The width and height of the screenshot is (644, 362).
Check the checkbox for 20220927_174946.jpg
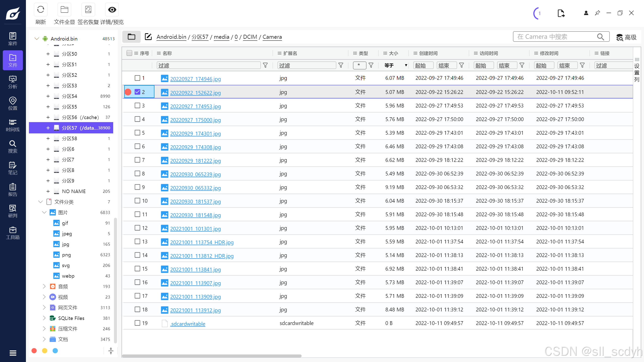tap(137, 78)
